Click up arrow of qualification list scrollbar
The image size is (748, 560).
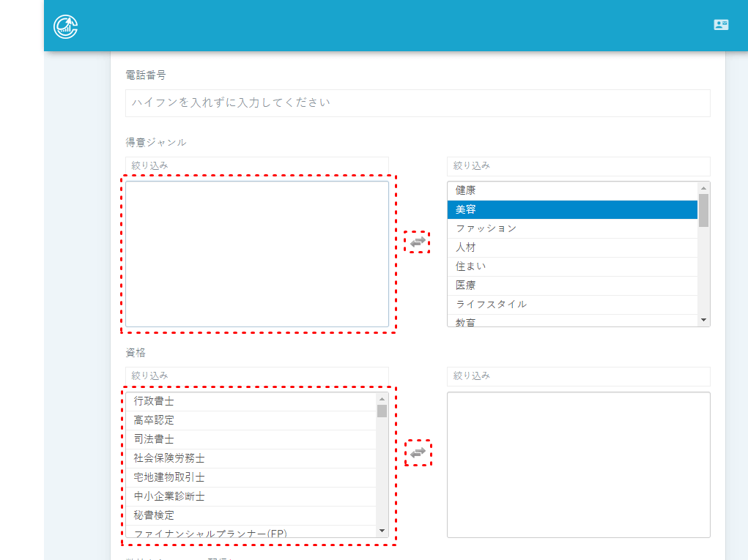coord(382,399)
